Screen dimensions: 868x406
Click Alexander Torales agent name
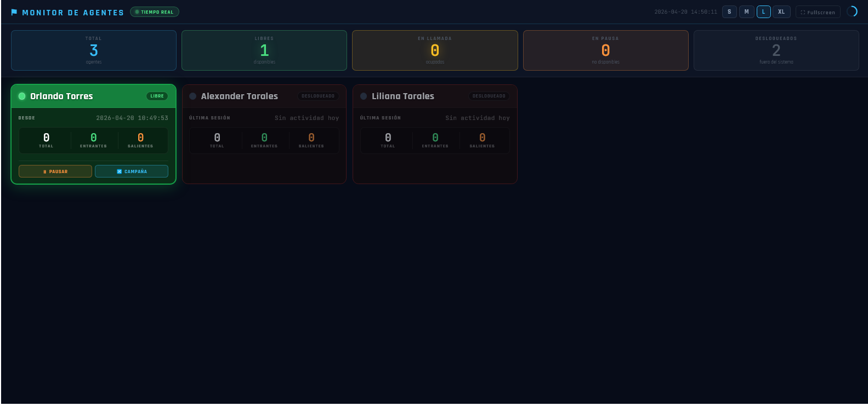tap(239, 96)
